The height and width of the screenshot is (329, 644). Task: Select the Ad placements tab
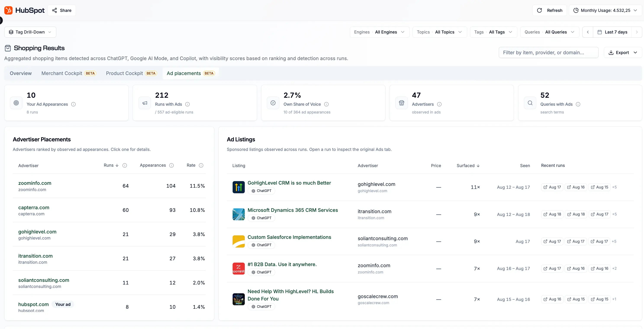tap(191, 73)
